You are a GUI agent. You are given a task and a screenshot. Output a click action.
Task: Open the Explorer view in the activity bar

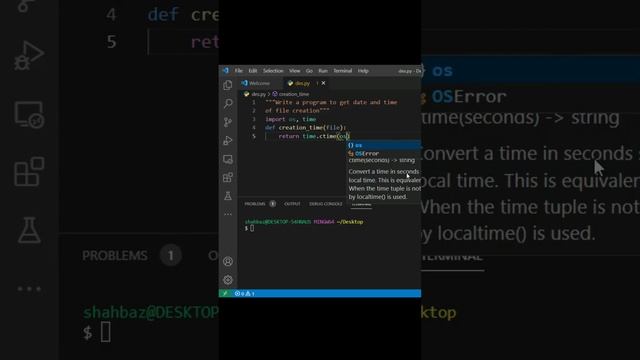(228, 85)
